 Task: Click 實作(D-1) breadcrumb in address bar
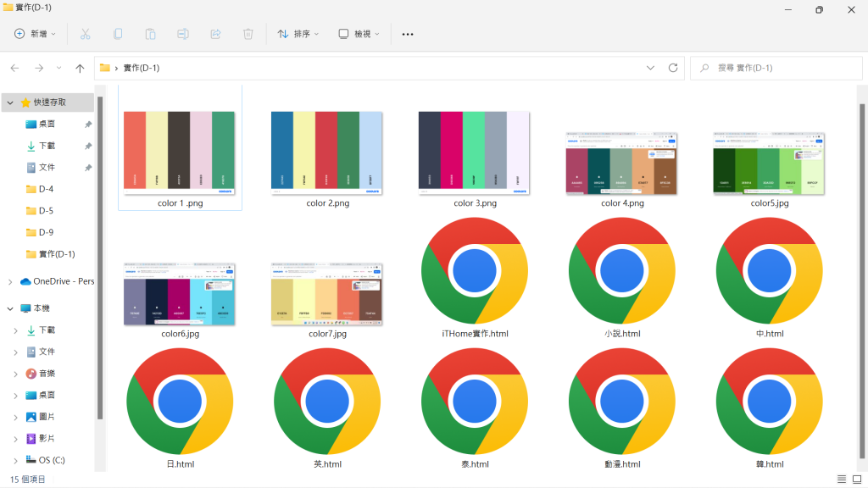click(x=142, y=68)
